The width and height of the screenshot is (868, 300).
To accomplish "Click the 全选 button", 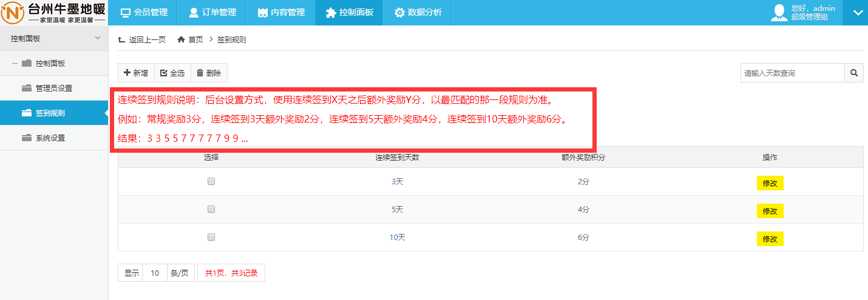I will coord(173,73).
